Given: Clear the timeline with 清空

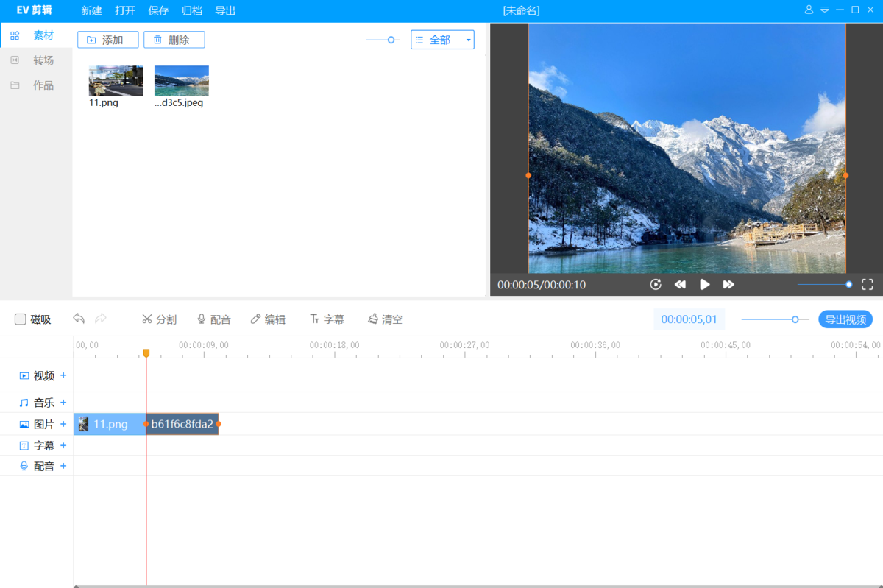Looking at the screenshot, I should [385, 319].
